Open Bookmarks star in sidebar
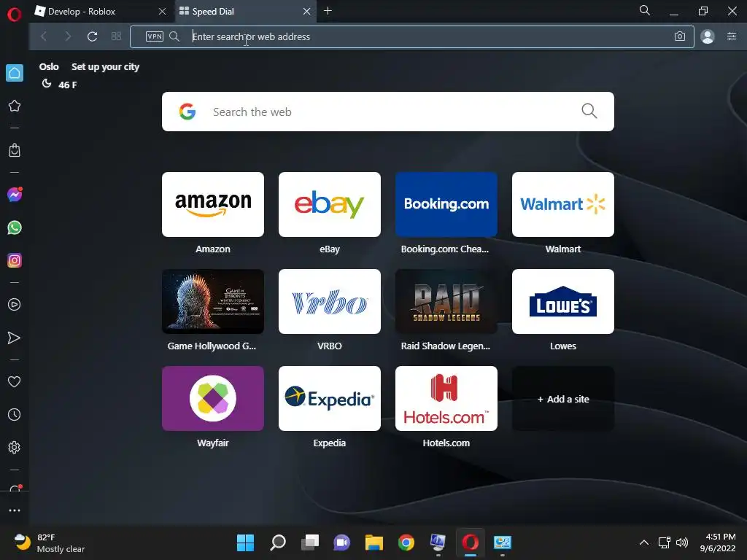747x560 pixels. [x=15, y=106]
